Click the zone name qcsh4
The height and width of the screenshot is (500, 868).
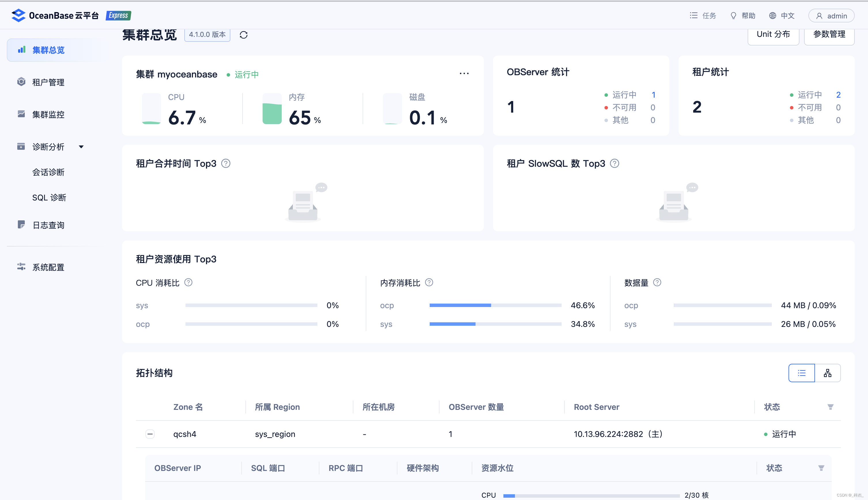185,434
